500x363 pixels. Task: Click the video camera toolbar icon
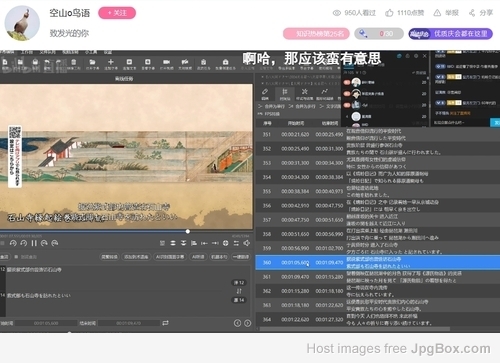[x=166, y=62]
